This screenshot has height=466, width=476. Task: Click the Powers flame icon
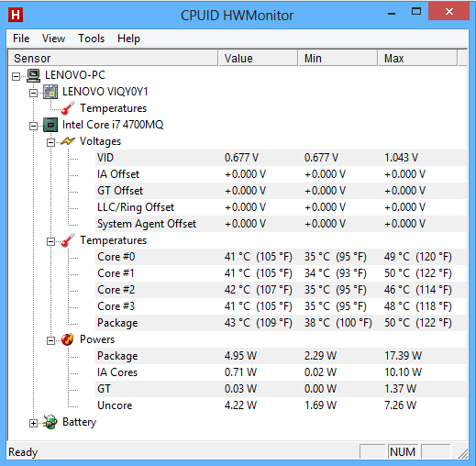(68, 339)
